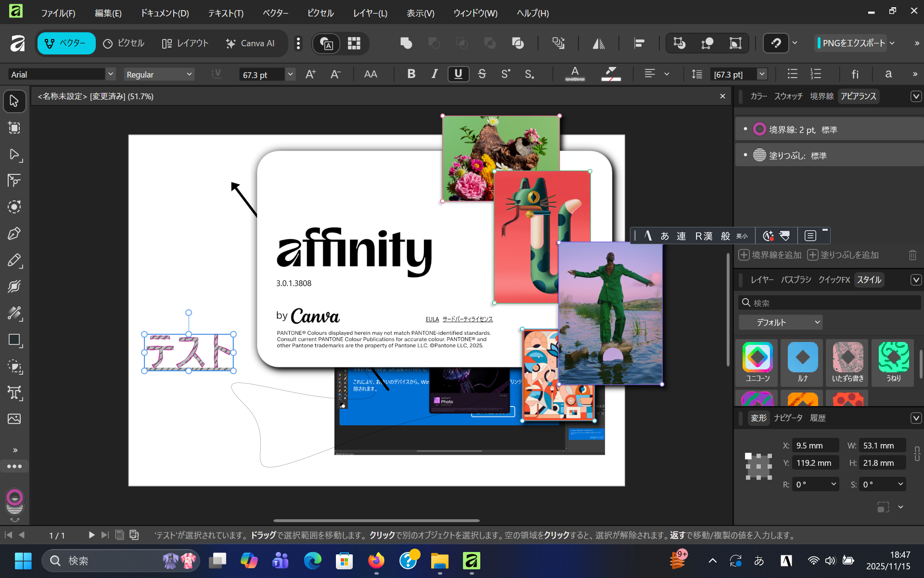
Task: Toggle underline formatting off
Action: [x=458, y=74]
